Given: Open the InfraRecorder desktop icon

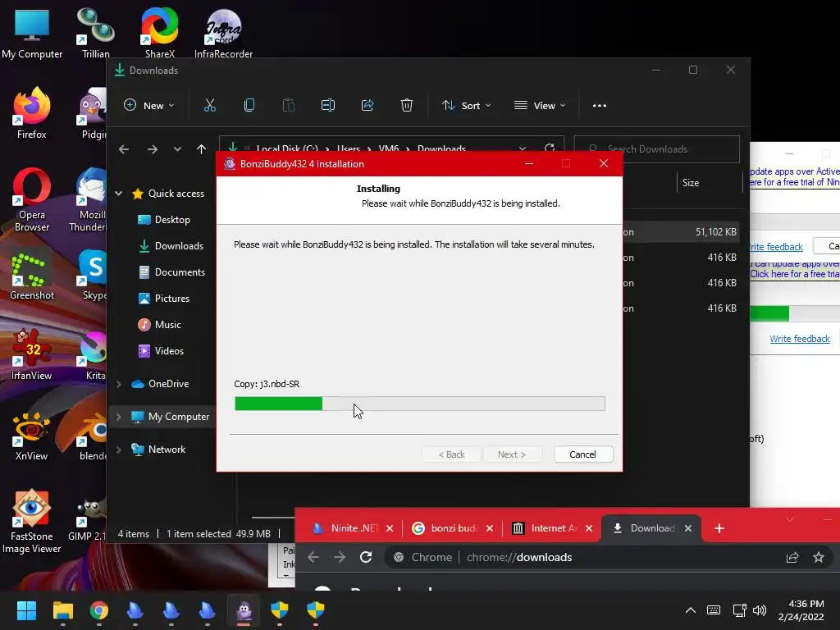Looking at the screenshot, I should click(x=223, y=33).
